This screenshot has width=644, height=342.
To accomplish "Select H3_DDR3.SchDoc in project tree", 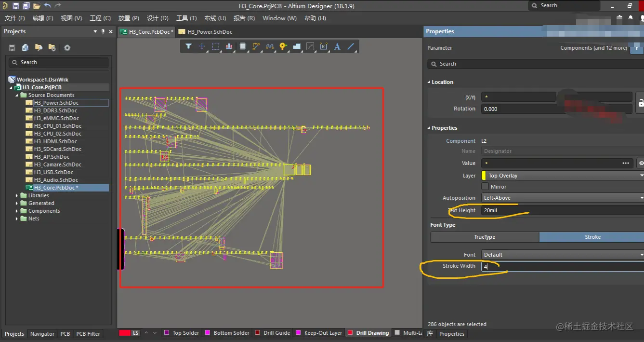I will tap(55, 110).
